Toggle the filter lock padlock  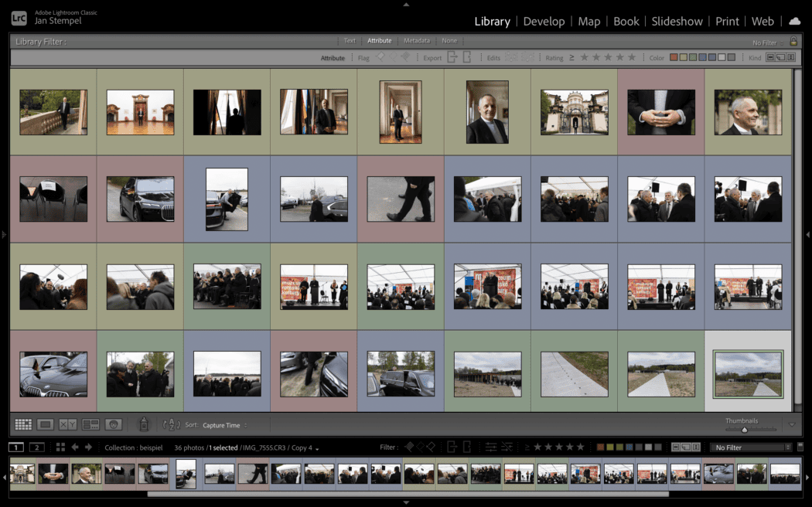tap(793, 42)
